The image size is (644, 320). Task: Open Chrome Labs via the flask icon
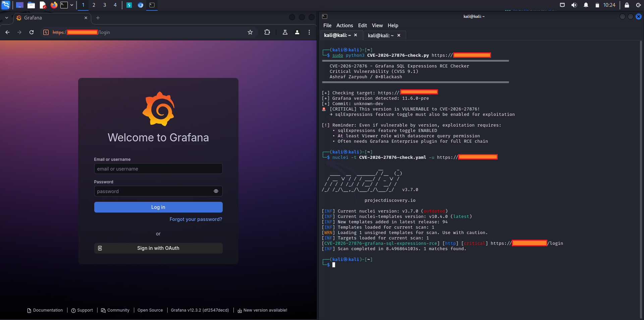coord(285,32)
